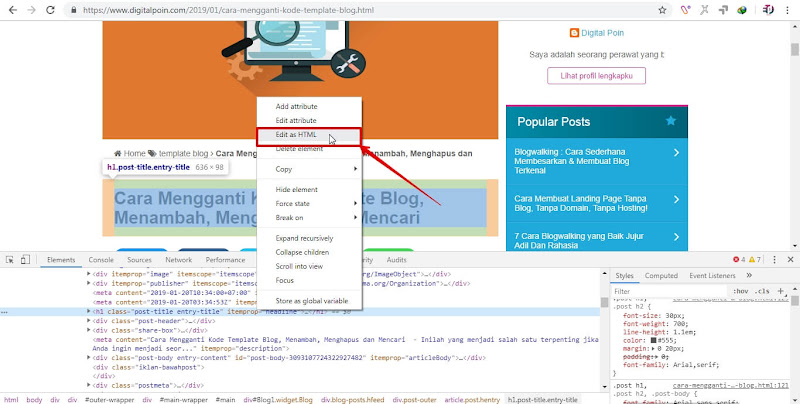The image size is (800, 404).
Task: Switch to the Network tab
Action: 179,260
